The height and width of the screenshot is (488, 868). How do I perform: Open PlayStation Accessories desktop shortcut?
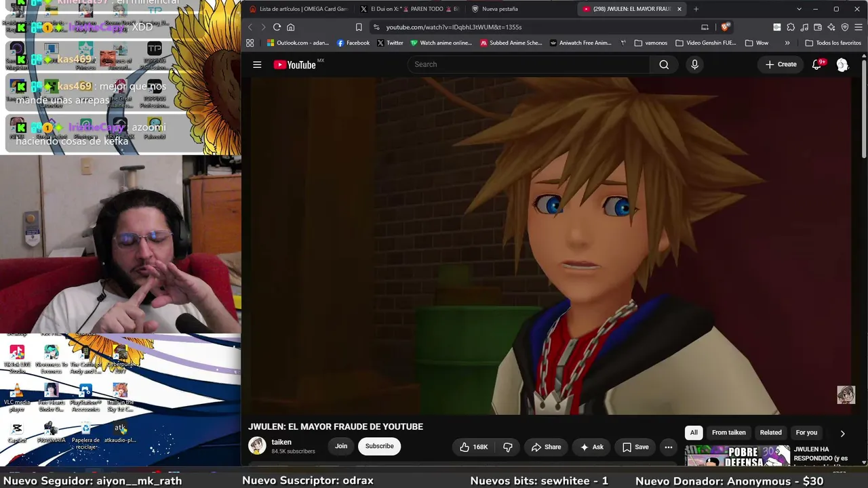pyautogui.click(x=85, y=398)
